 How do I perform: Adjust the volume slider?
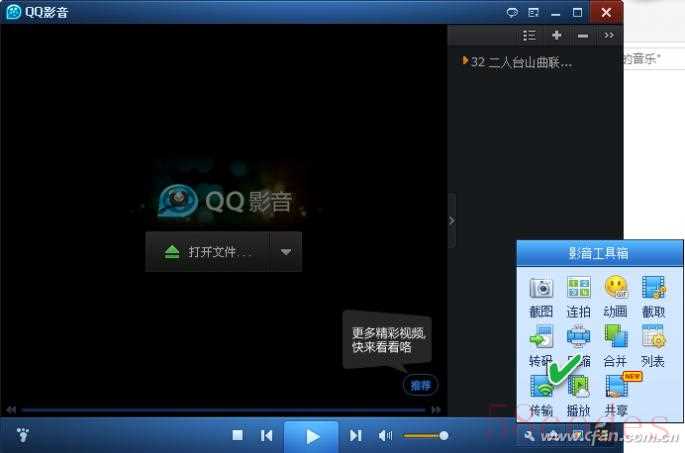pos(425,435)
